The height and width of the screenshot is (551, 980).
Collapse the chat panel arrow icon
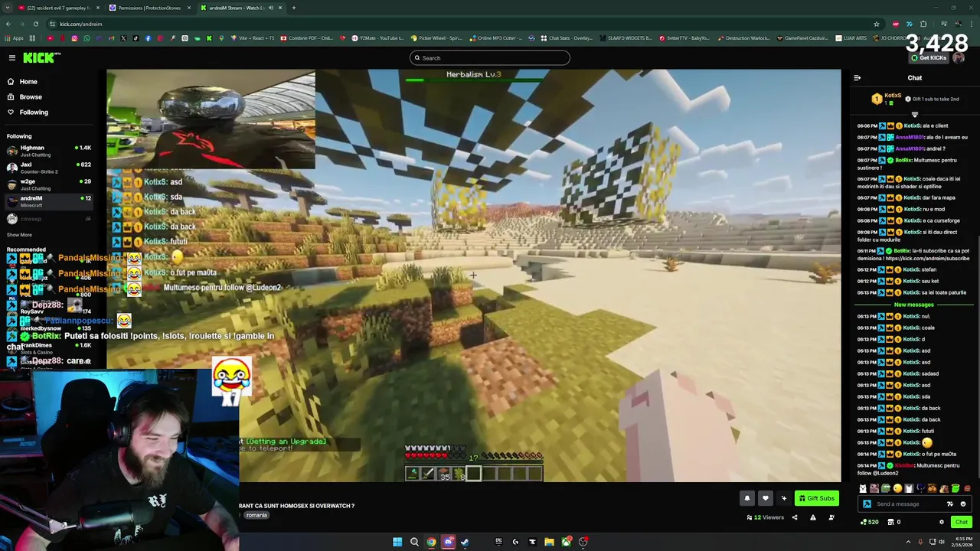[x=857, y=78]
